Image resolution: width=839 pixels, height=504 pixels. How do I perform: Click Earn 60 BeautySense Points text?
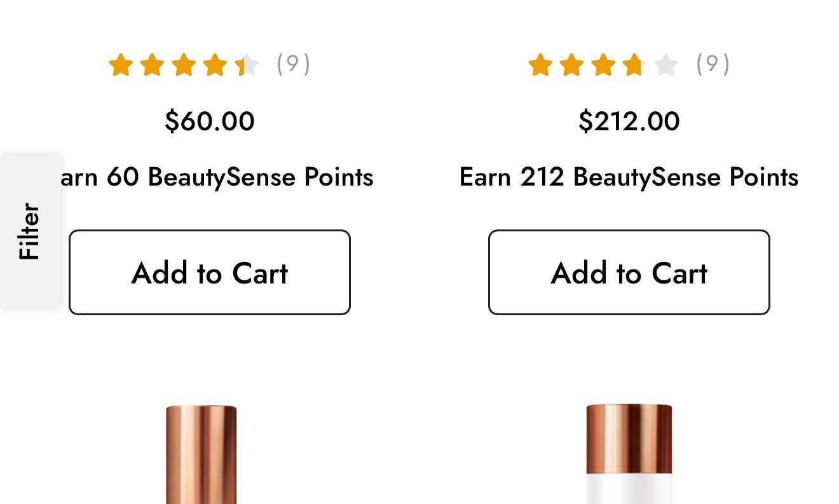(x=215, y=177)
